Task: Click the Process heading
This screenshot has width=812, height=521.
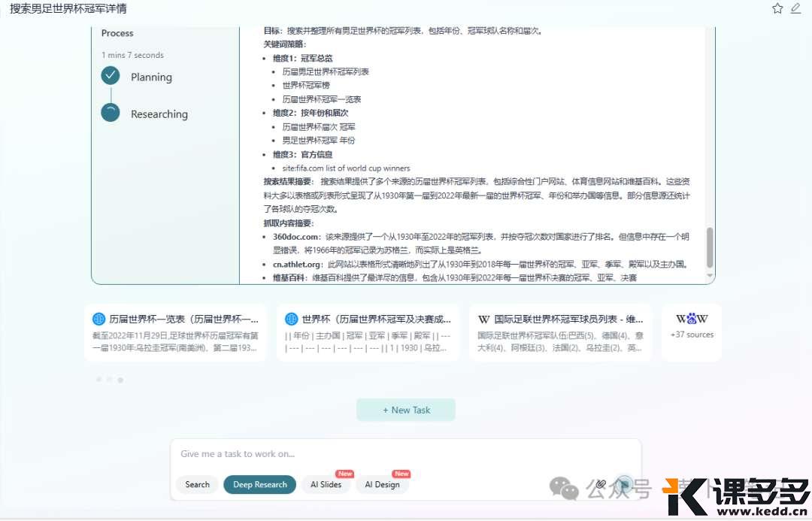Action: click(x=117, y=33)
